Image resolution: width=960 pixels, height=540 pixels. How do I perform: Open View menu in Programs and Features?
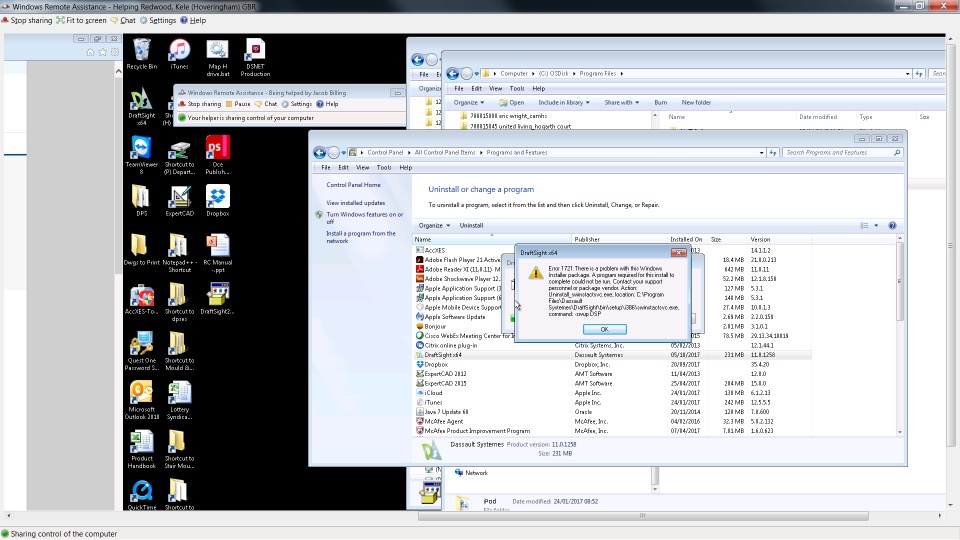362,167
